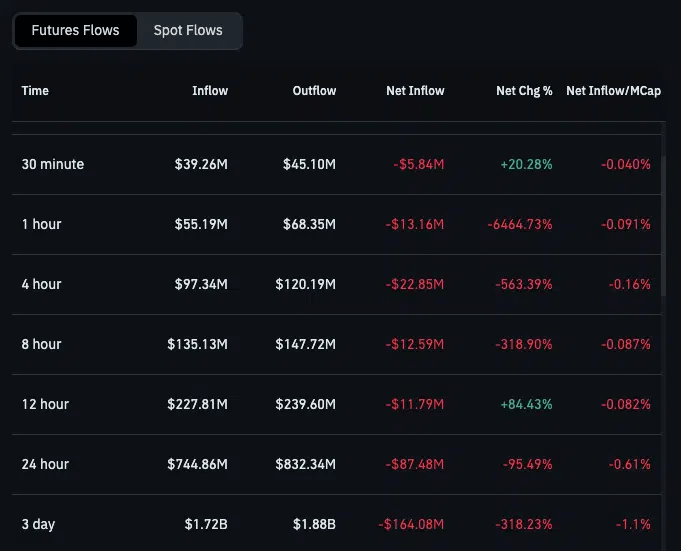Click the $744.86M inflow value
Screen dimensions: 681x551
coord(198,464)
